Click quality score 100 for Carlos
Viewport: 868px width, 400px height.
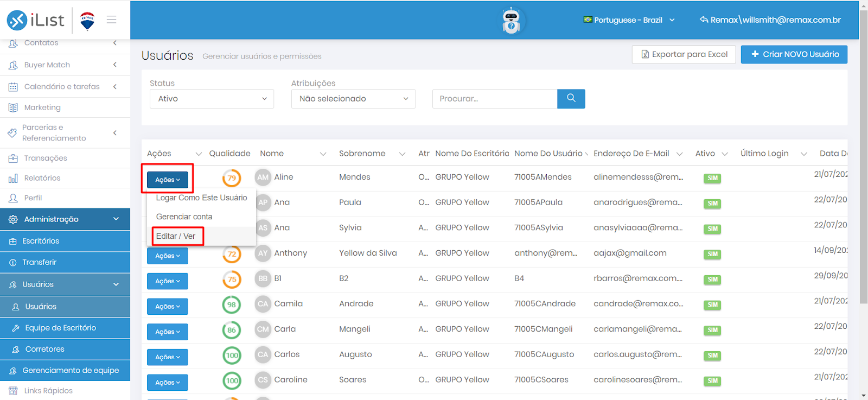(x=232, y=355)
